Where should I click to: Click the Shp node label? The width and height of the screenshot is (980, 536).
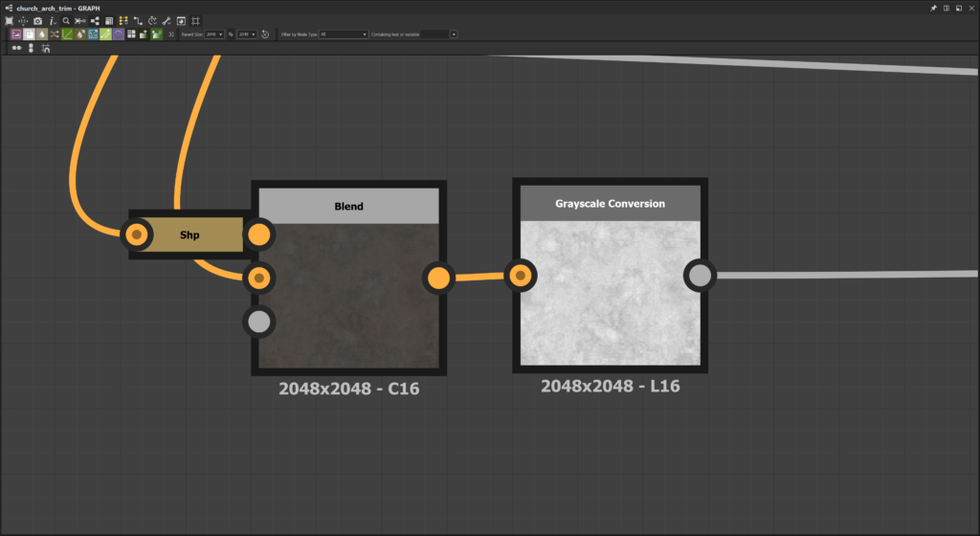pyautogui.click(x=189, y=234)
